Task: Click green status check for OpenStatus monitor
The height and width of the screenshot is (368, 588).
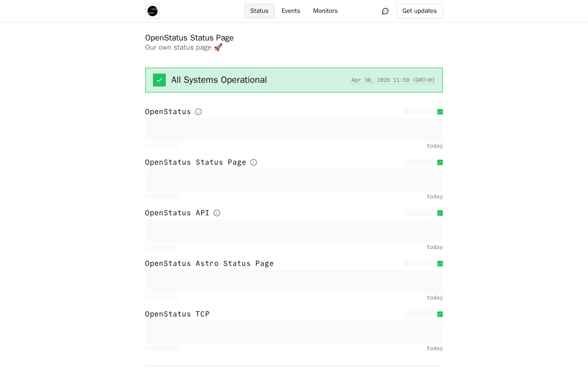Action: (440, 112)
